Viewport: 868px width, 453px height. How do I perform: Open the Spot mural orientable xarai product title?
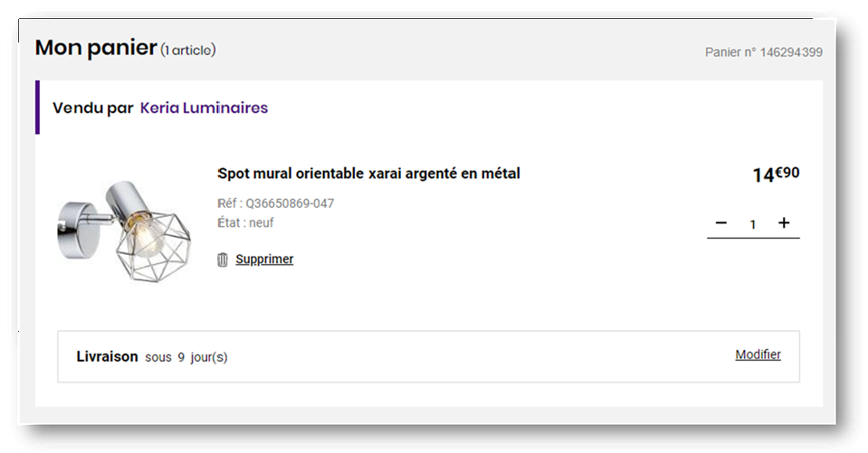click(368, 173)
